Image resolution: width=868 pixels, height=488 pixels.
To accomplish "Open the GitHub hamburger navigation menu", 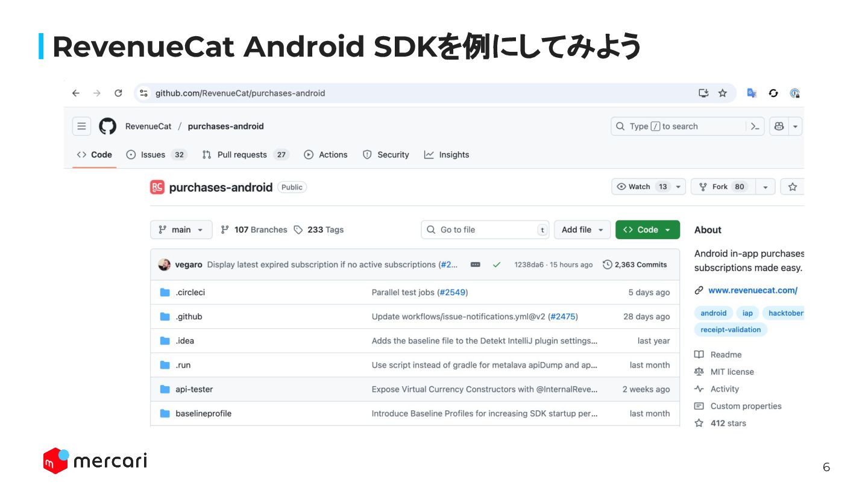I will pyautogui.click(x=81, y=126).
